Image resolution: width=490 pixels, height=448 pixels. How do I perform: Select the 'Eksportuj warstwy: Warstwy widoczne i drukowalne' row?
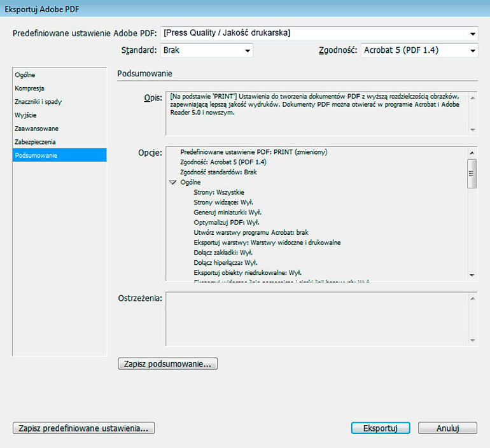click(267, 242)
